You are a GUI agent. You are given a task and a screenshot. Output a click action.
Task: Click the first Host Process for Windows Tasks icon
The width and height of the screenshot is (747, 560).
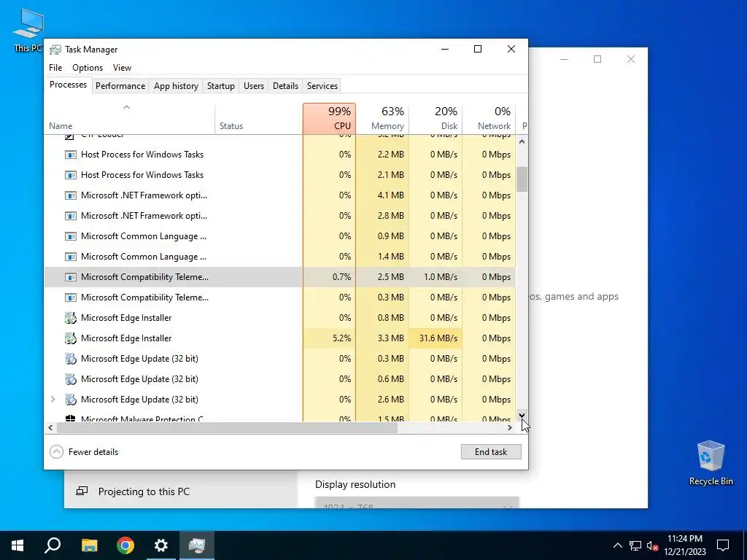coord(71,155)
